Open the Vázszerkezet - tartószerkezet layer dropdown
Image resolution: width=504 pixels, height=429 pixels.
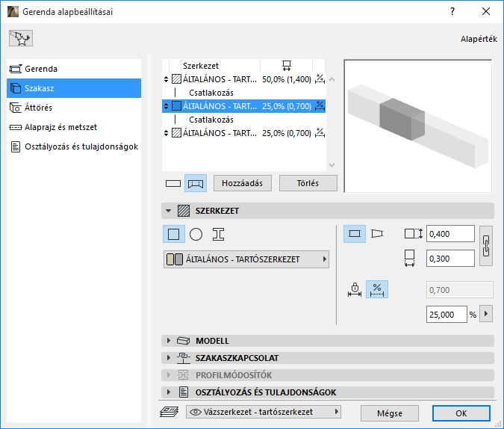[x=264, y=412]
